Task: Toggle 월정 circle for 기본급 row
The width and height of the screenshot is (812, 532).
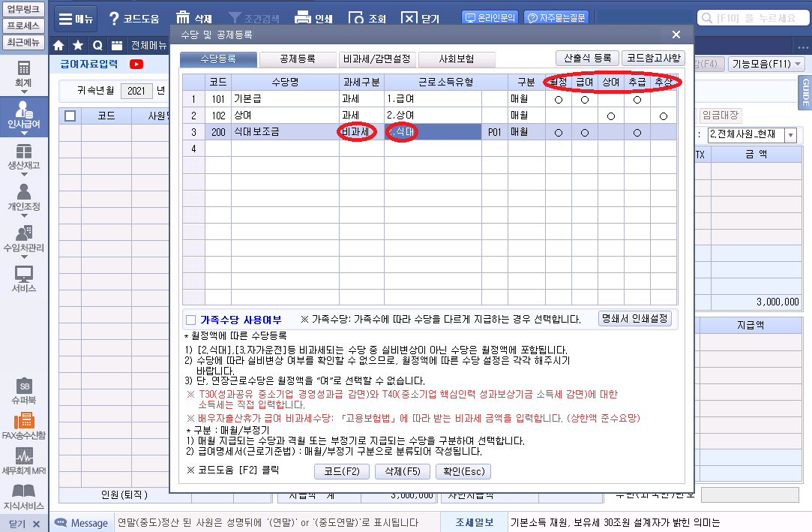Action: [559, 100]
